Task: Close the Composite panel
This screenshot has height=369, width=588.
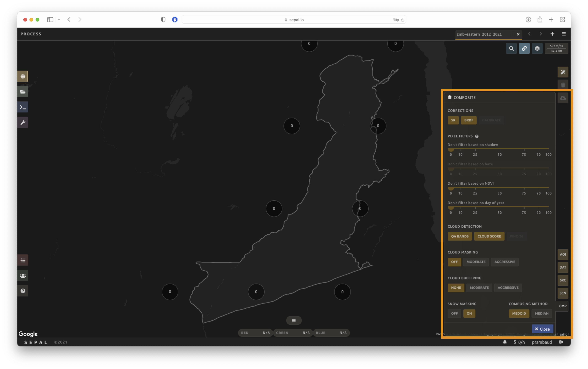Action: click(x=542, y=329)
